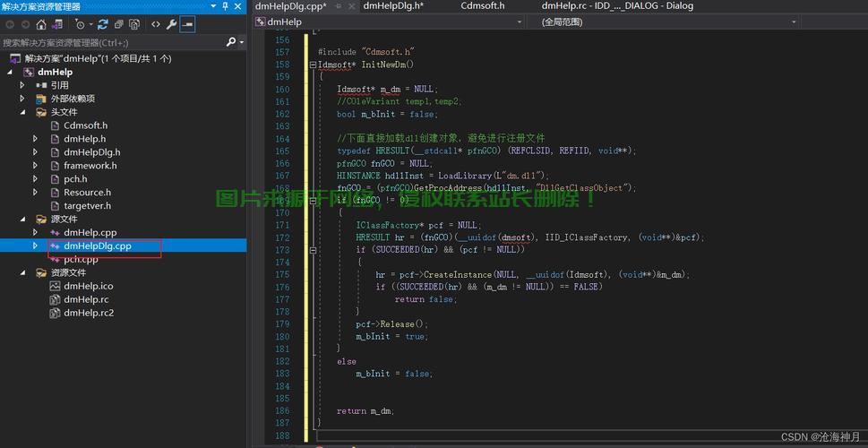Viewport: 868px width, 448px height.
Task: Switch to the dmHelpDlg.h* tab
Action: [x=392, y=6]
